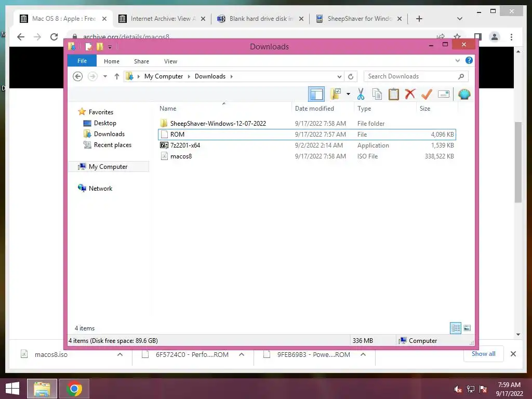Select Desktop in Favorites
Viewport: 532px width, 399px height.
[x=105, y=123]
